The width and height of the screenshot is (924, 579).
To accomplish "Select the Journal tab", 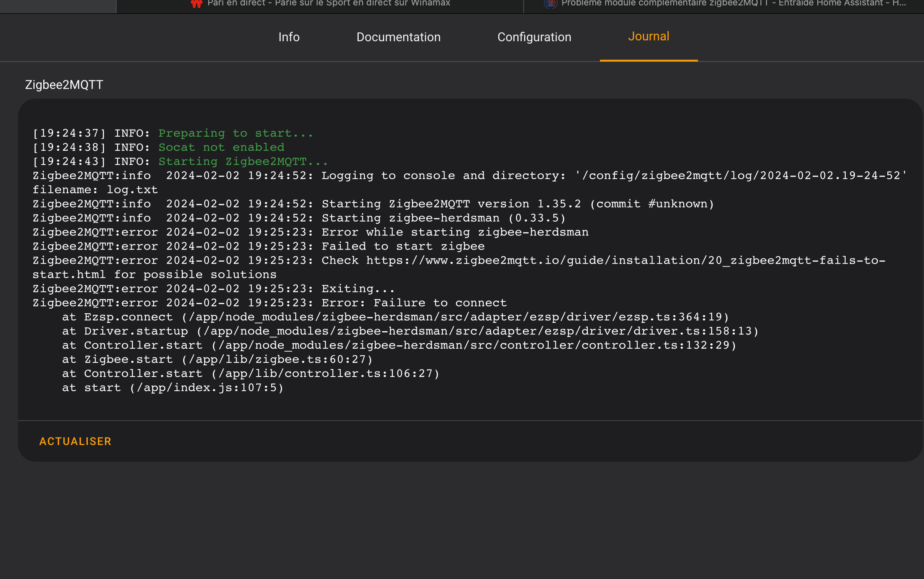I will (x=648, y=37).
